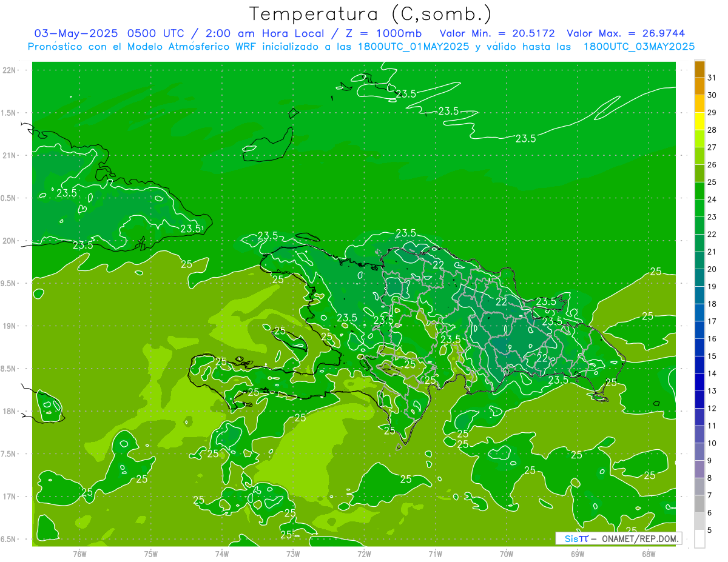
Task: Click the "71W" longitude axis label
Action: tap(435, 554)
